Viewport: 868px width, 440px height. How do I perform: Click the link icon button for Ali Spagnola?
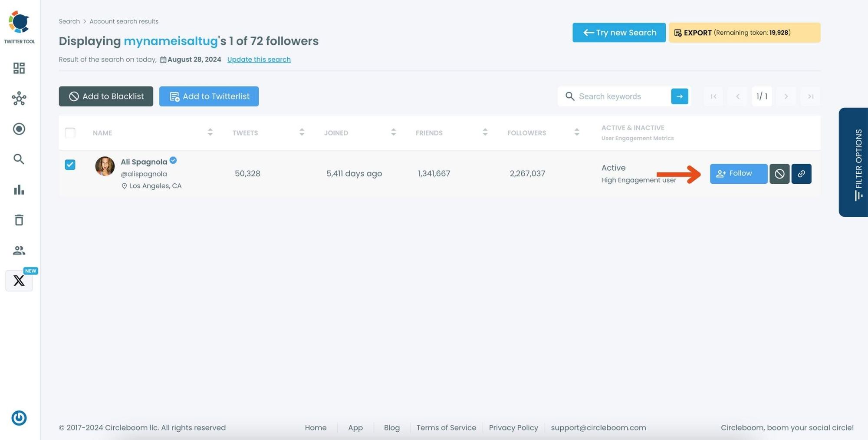[x=801, y=174]
